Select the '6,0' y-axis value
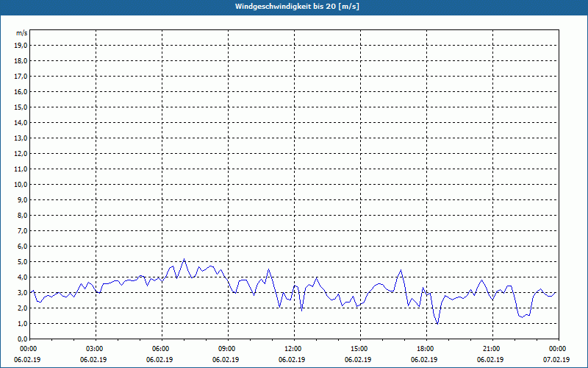588x368 pixels. coord(22,247)
